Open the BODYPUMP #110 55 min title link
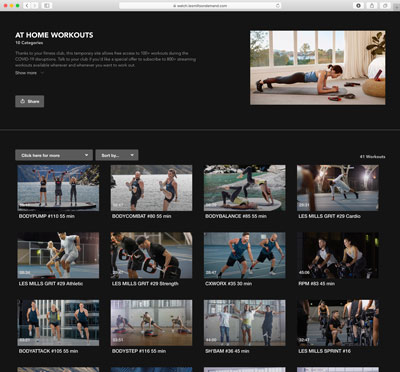 click(47, 216)
